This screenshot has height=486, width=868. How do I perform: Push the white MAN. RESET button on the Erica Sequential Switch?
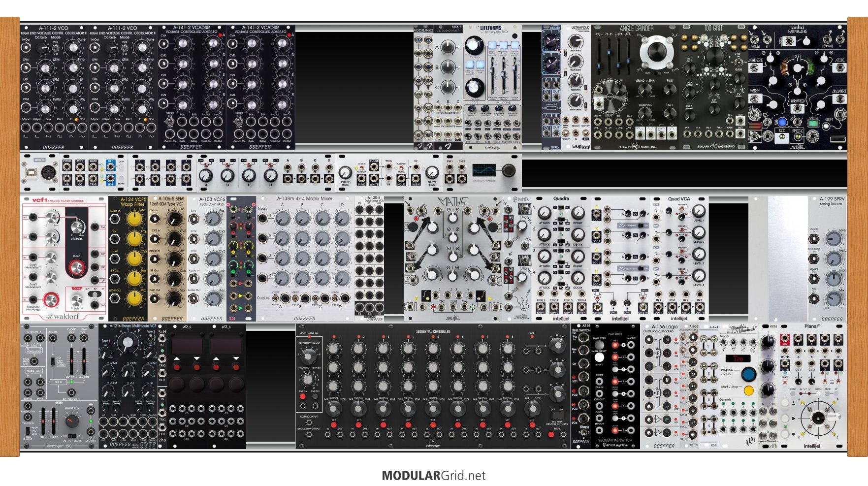(599, 357)
